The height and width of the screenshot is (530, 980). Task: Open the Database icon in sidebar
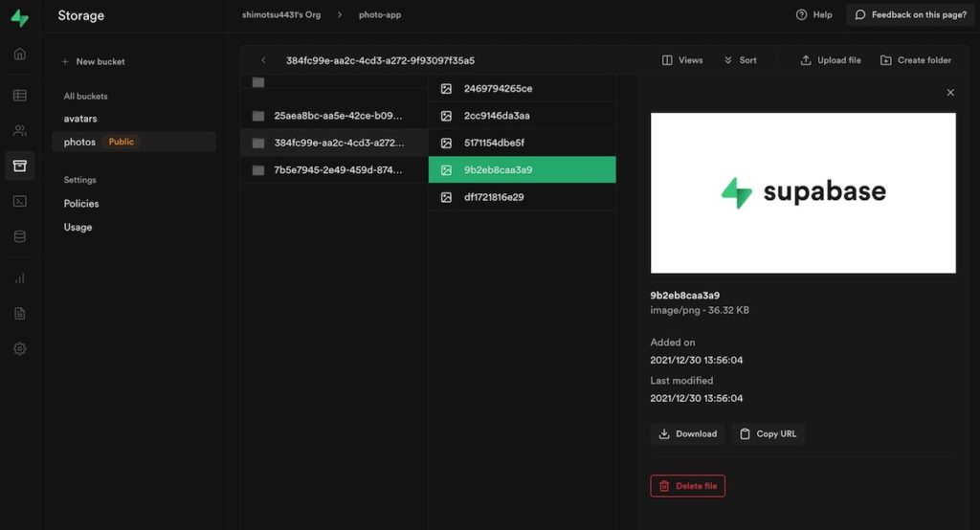[19, 236]
